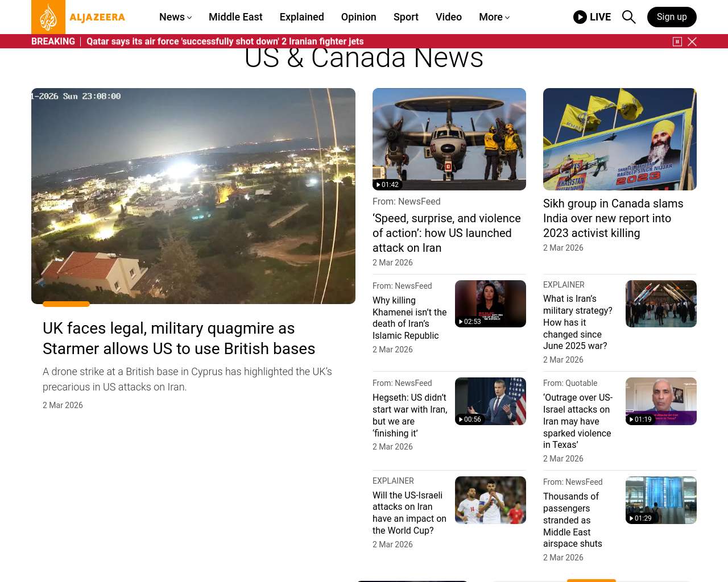Play the 02:53 Khamenei video thumbnail
Viewport: 728px width, 582px height.
click(x=490, y=304)
